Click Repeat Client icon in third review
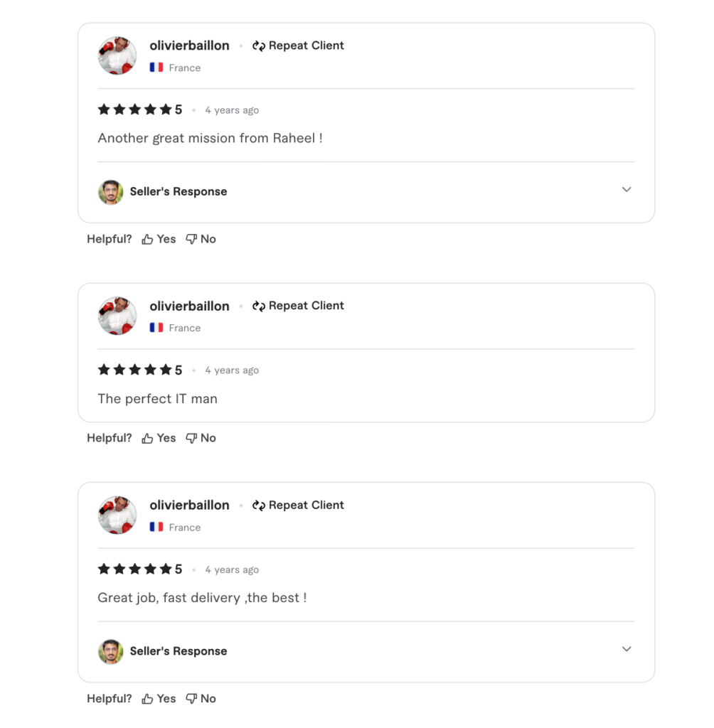Viewport: 714px width, 728px height. (x=259, y=505)
